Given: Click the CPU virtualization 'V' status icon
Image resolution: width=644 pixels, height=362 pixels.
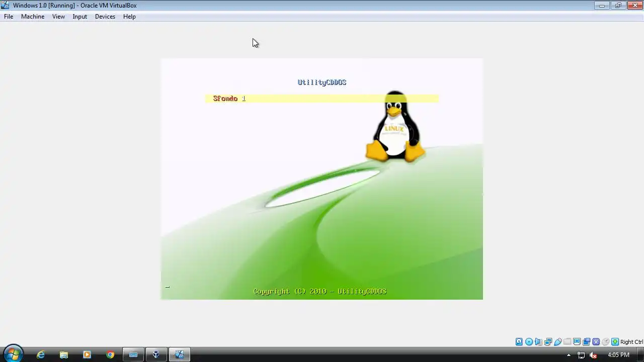Looking at the screenshot, I should pos(596,342).
